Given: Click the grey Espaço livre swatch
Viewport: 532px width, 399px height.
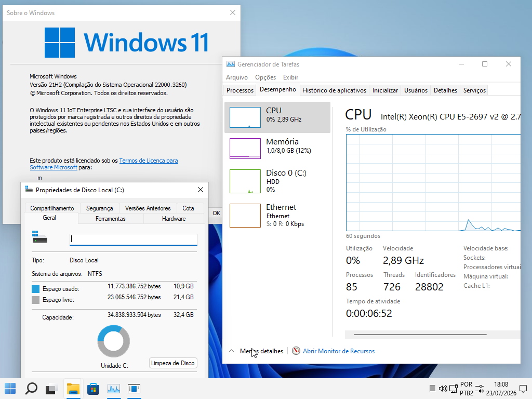Looking at the screenshot, I should [36, 300].
